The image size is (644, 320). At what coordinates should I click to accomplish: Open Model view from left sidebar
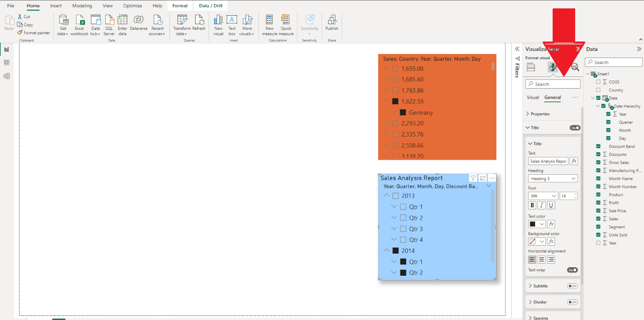(6, 76)
